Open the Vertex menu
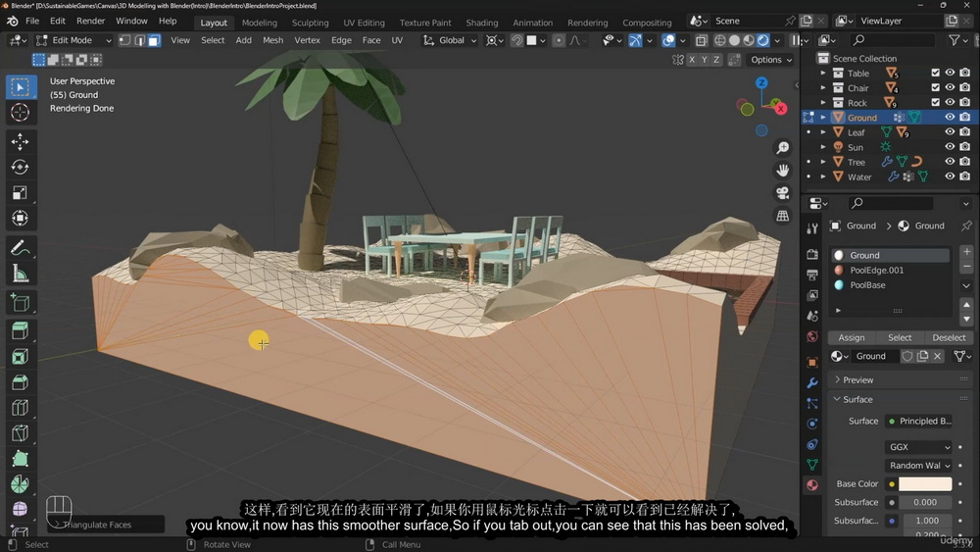 click(307, 40)
